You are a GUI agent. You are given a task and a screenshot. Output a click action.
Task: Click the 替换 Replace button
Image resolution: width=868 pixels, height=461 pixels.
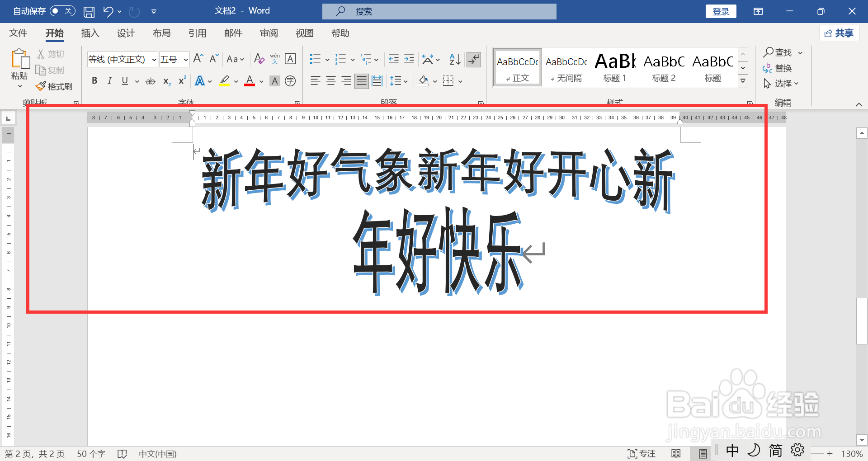(777, 68)
